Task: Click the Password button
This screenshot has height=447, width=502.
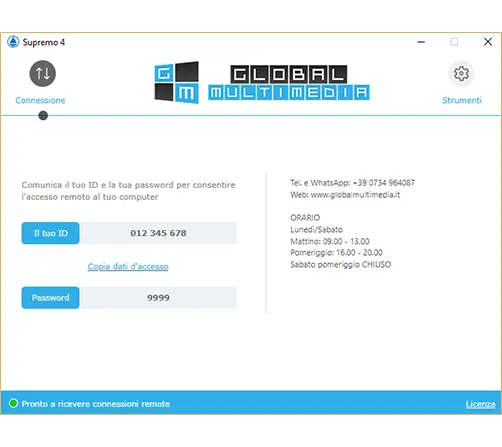Action: pyautogui.click(x=51, y=298)
